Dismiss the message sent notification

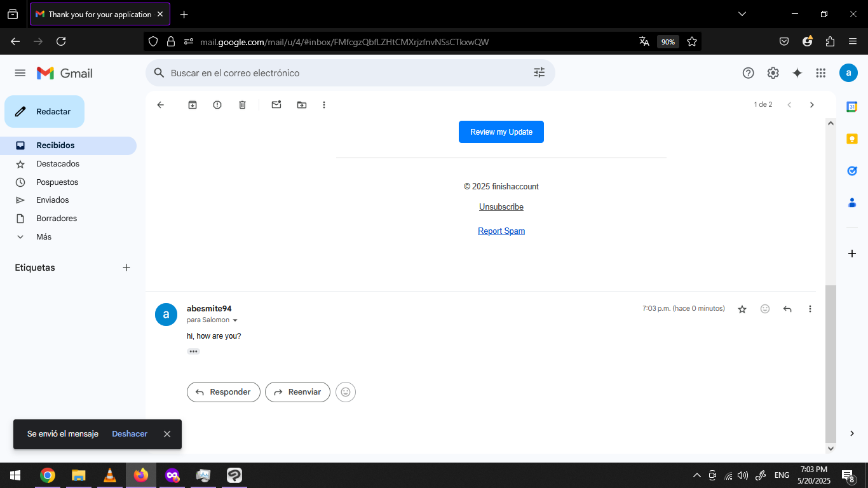coord(167,434)
